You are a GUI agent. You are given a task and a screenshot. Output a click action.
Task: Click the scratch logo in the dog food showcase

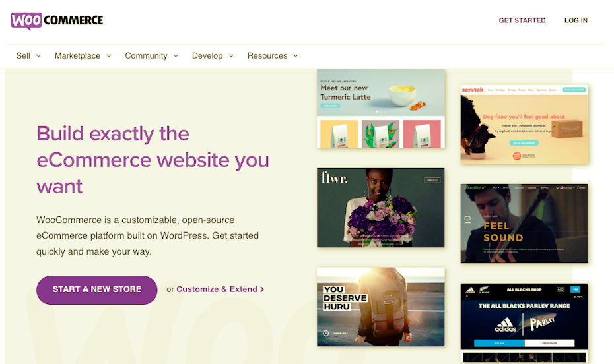pos(473,90)
